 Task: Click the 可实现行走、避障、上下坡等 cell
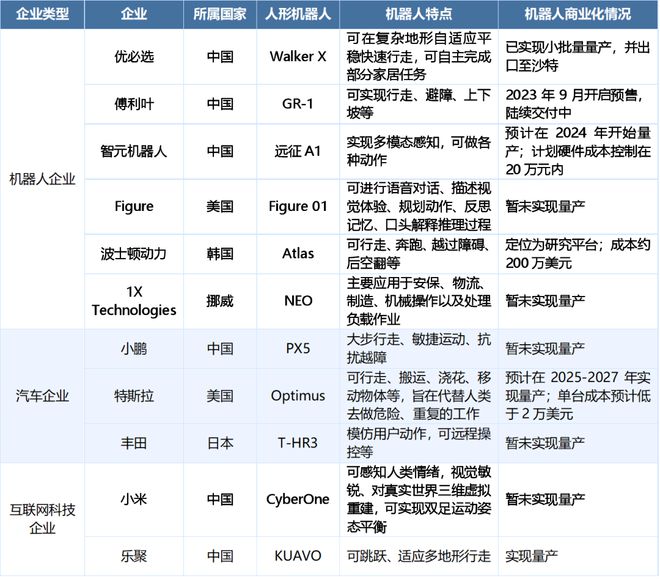tap(419, 104)
